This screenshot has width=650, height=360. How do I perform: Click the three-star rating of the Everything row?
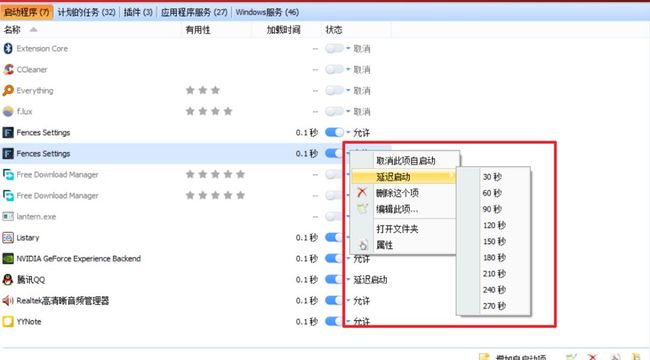[x=203, y=90]
